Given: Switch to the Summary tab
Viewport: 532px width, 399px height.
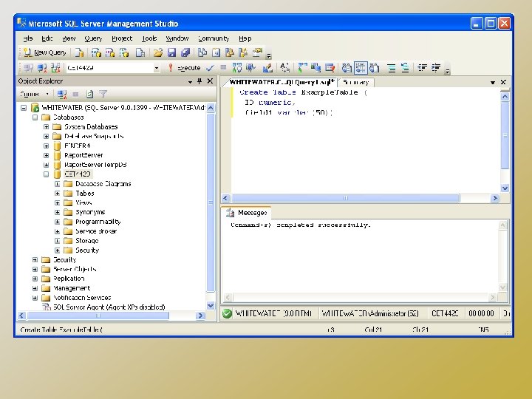Looking at the screenshot, I should pos(355,82).
